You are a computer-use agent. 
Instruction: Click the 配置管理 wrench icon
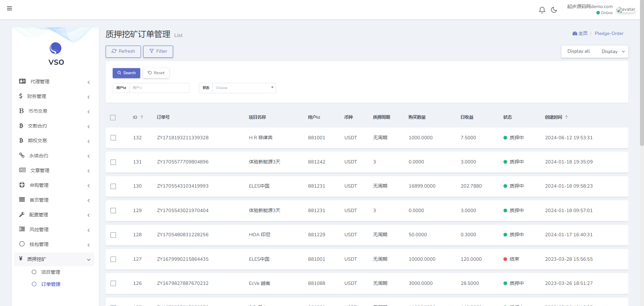[x=22, y=214]
